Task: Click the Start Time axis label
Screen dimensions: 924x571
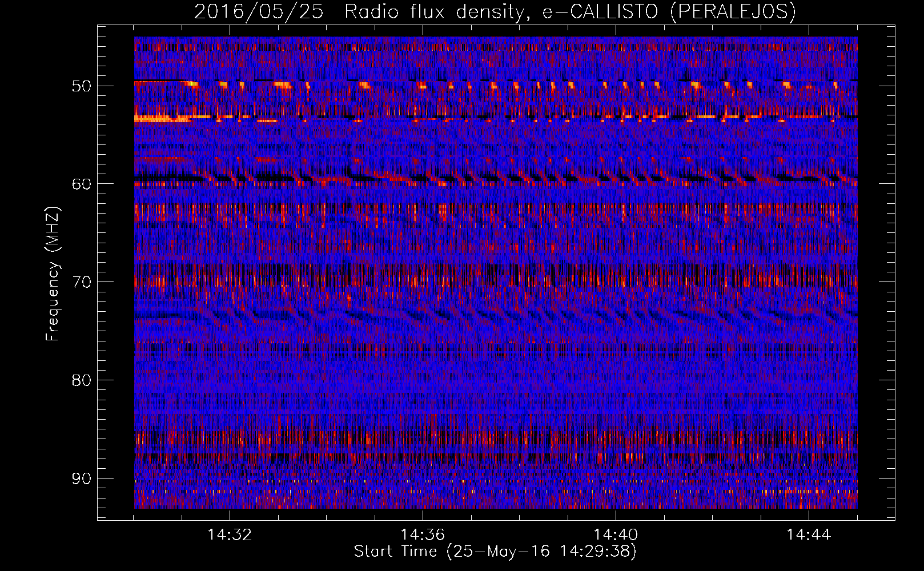Action: (x=495, y=552)
